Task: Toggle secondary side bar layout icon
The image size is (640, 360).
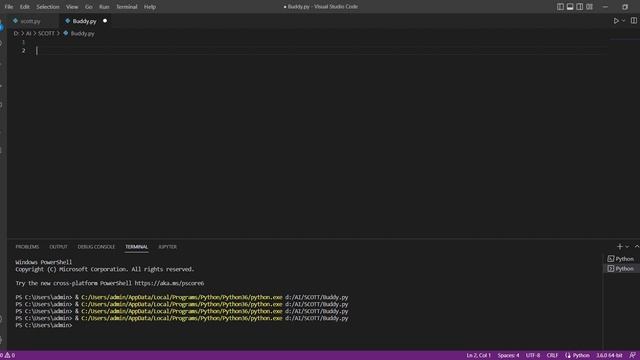Action: point(580,7)
